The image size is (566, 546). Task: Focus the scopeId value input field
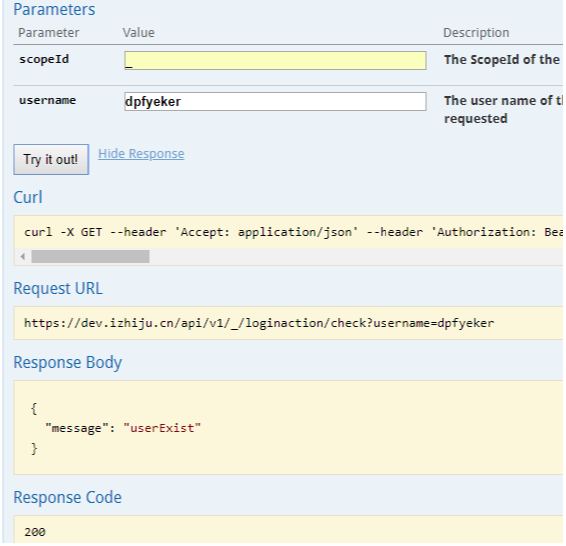[275, 60]
